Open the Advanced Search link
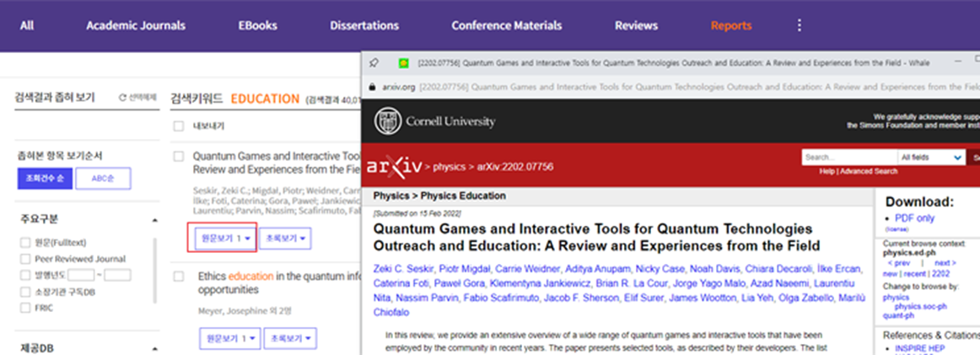Image resolution: width=980 pixels, height=355 pixels. [x=869, y=171]
